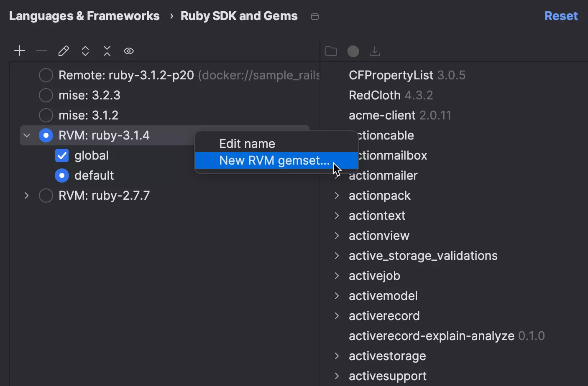Click Languages & Frameworks breadcrumb
588x386 pixels.
click(84, 16)
